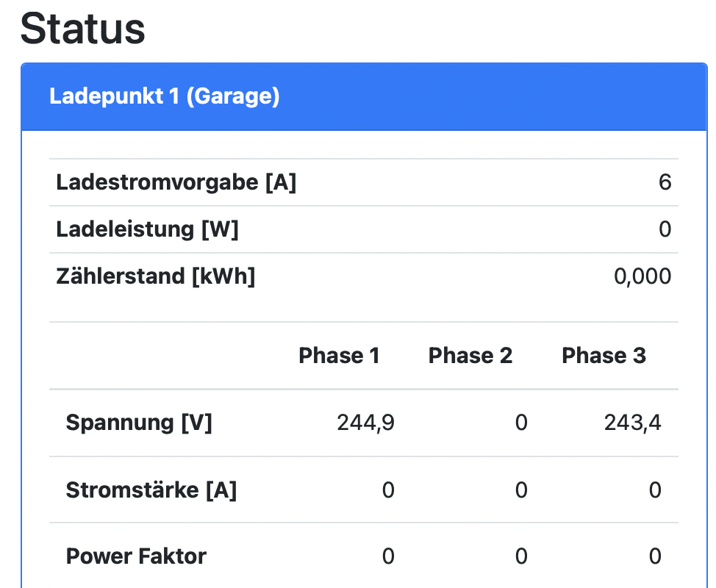716x588 pixels.
Task: Click the Ladestromvorgabe [A] label
Action: coord(176,182)
